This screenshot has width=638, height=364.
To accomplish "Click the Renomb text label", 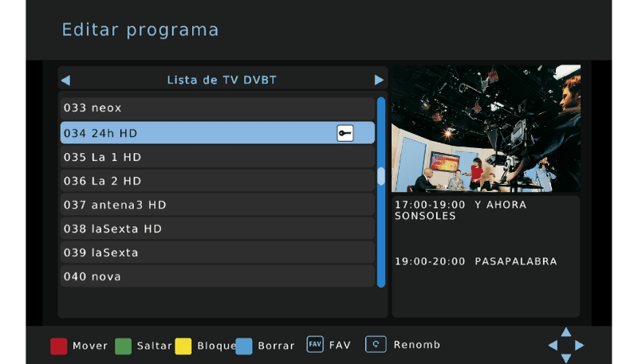I will point(416,345).
